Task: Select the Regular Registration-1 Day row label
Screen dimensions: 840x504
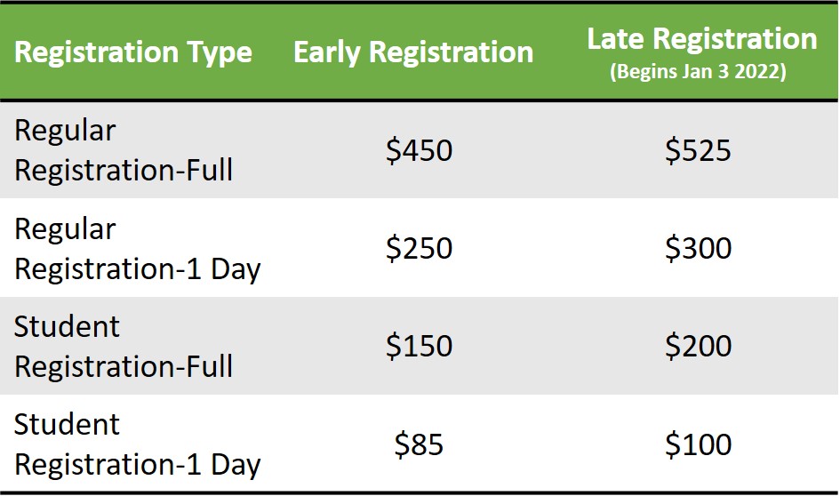Action: [x=137, y=248]
